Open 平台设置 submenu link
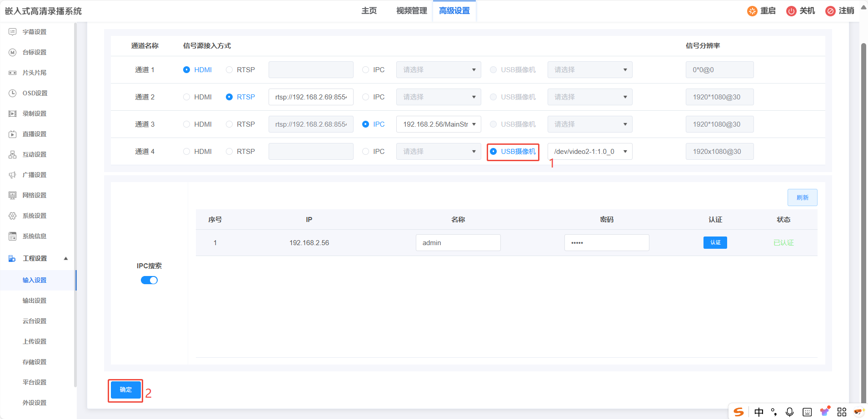This screenshot has height=419, width=868. pos(35,382)
